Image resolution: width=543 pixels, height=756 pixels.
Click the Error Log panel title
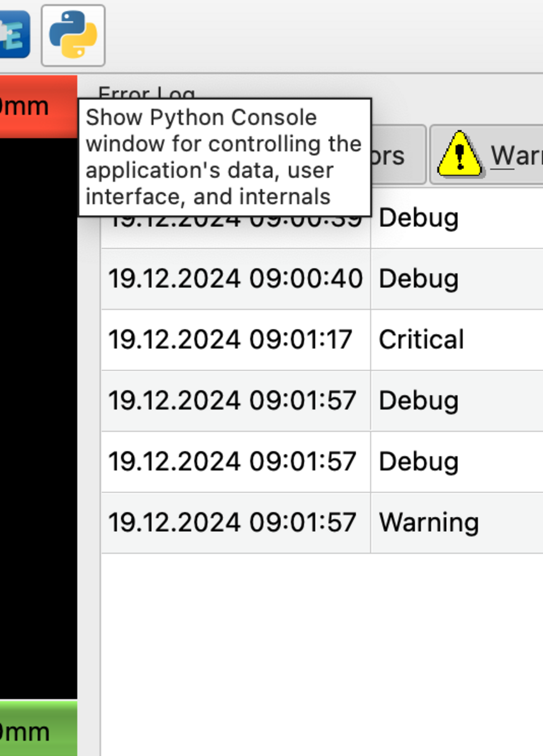pos(146,93)
